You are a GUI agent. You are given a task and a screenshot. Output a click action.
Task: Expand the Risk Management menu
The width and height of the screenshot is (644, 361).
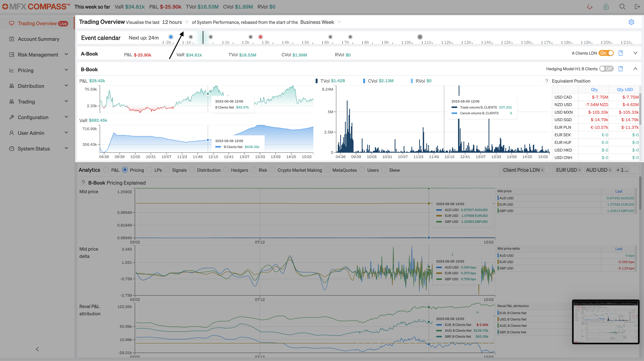point(66,54)
